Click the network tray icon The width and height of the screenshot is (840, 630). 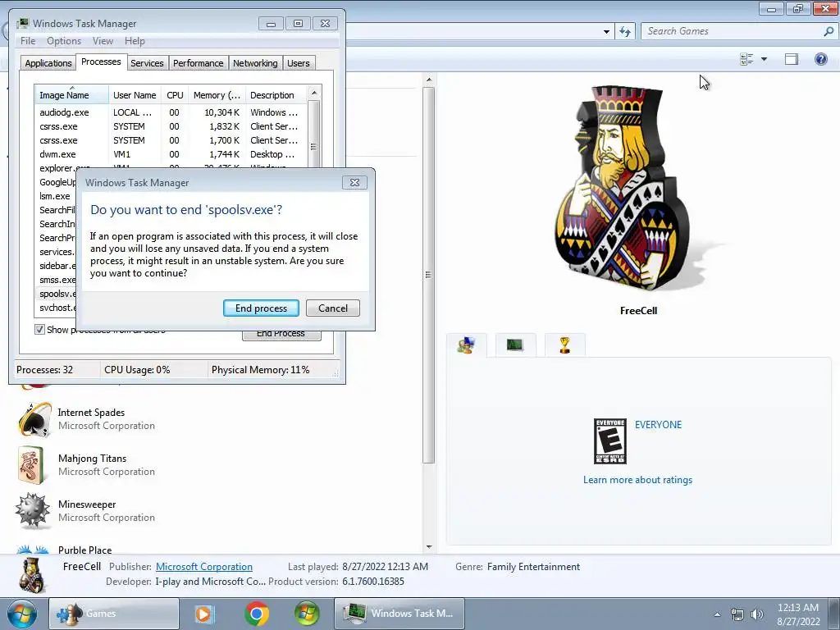[x=737, y=614]
